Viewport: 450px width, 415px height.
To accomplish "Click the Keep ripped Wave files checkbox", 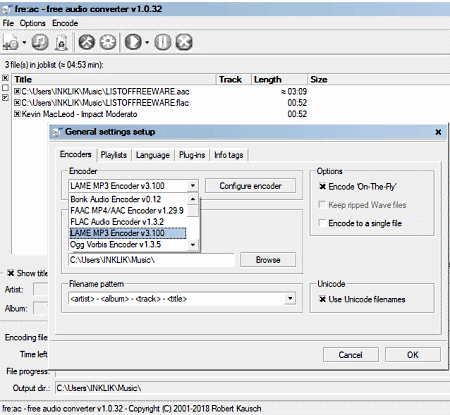I will [322, 205].
